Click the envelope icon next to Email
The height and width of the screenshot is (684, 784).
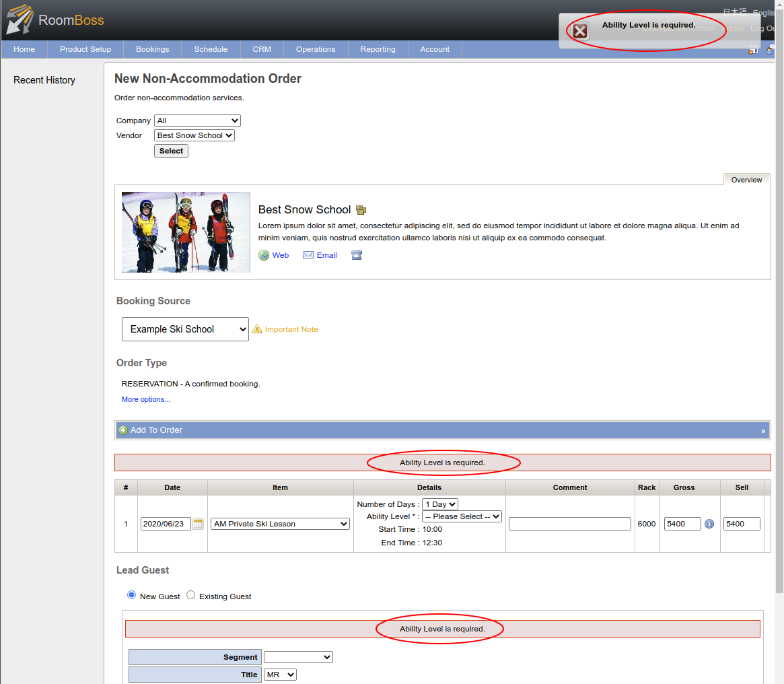[308, 255]
